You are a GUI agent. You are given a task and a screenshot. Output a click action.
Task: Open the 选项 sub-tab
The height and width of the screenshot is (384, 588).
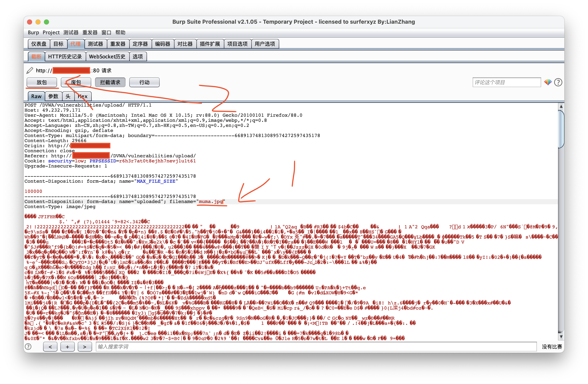138,56
